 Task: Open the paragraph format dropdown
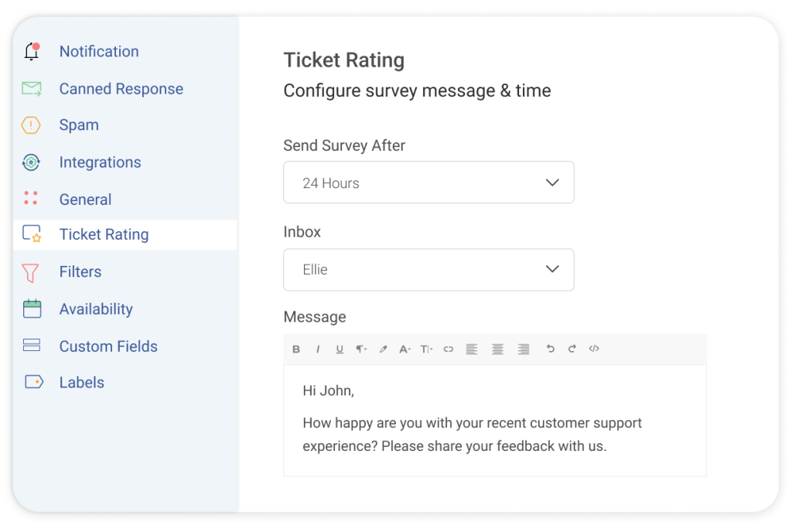361,350
